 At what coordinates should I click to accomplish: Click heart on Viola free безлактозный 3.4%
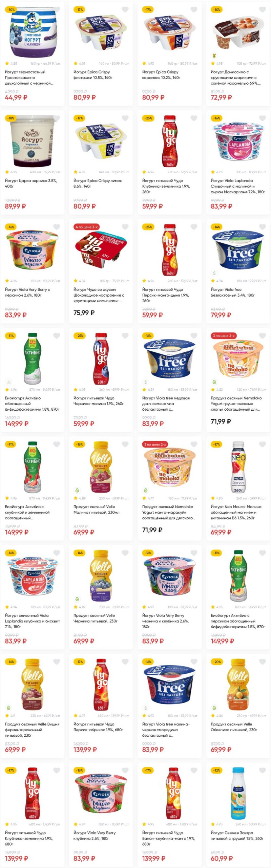[262, 227]
